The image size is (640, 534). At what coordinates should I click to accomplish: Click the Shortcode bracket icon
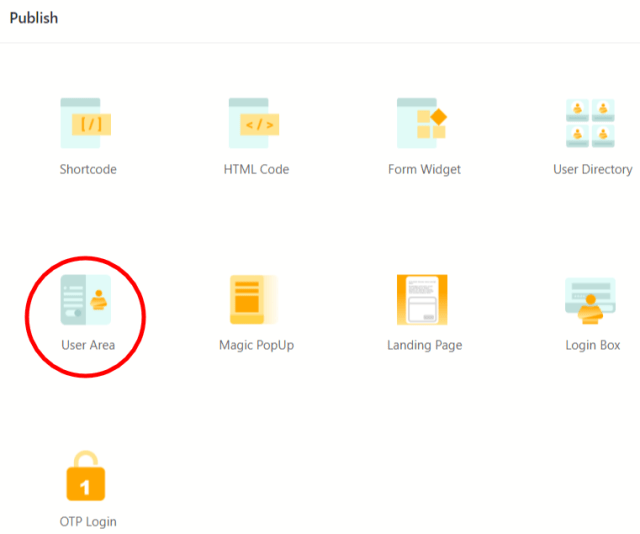tap(86, 123)
